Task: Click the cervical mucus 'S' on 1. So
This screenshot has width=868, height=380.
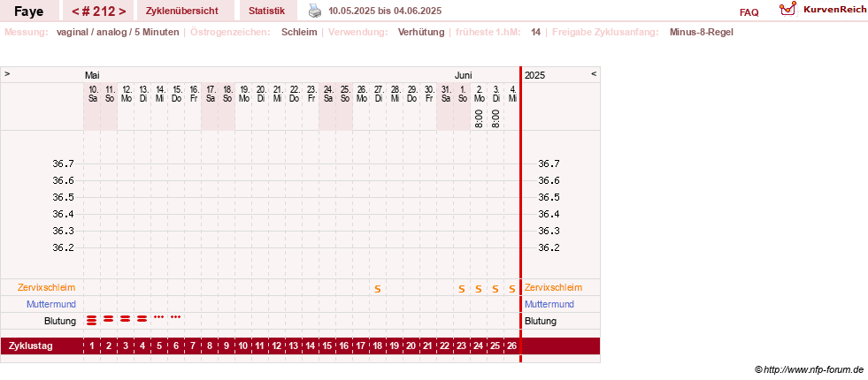Action: pyautogui.click(x=462, y=289)
